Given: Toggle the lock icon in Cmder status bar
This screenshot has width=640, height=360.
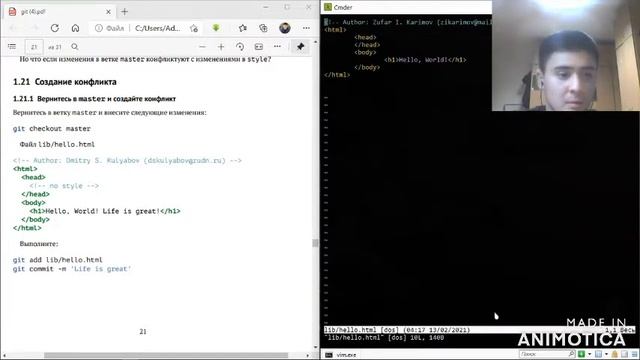Looking at the screenshot, I should 615,354.
